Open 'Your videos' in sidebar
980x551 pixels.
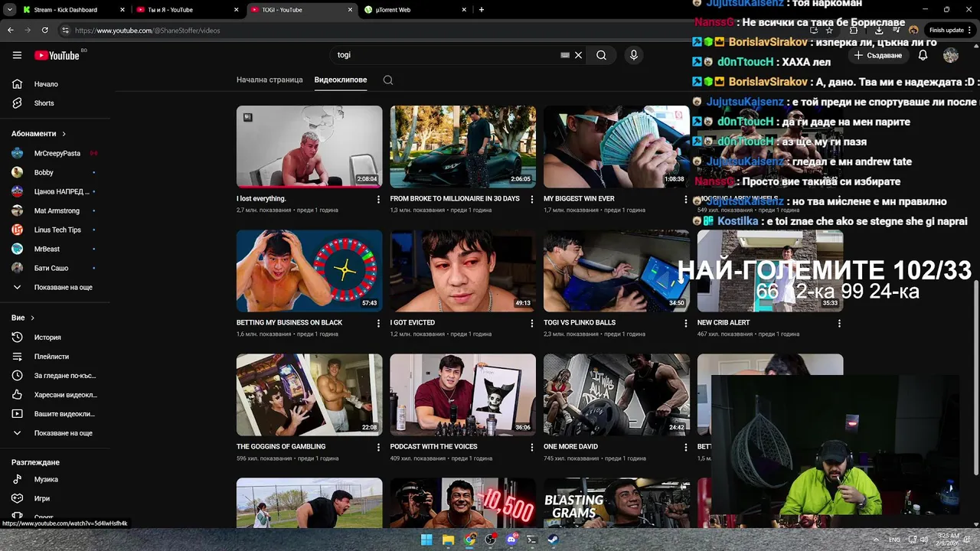(55, 414)
